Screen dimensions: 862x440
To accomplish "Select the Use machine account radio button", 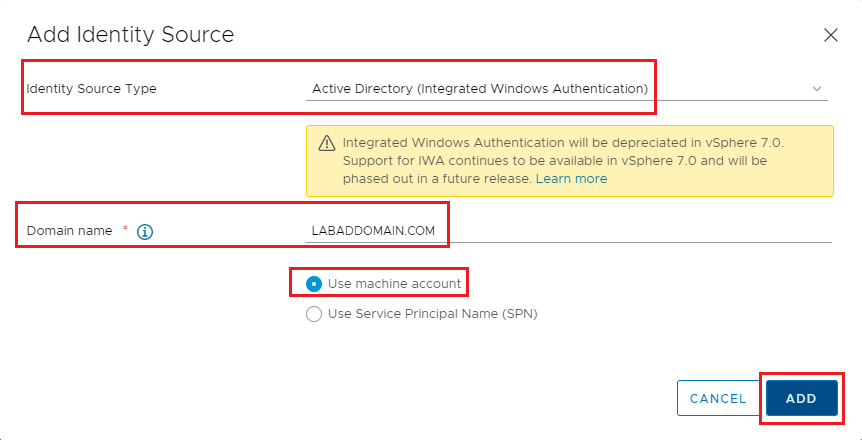I will (314, 284).
